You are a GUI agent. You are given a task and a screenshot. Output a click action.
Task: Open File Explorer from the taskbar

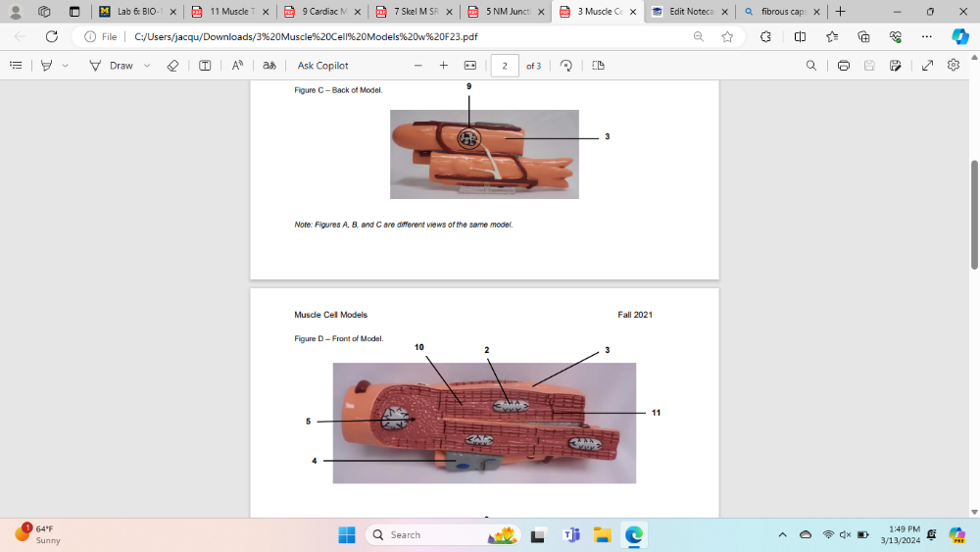pos(602,535)
